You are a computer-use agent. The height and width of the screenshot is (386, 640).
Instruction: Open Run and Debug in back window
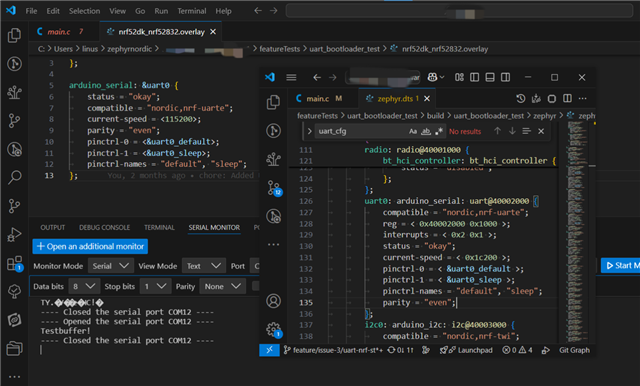pyautogui.click(x=14, y=235)
